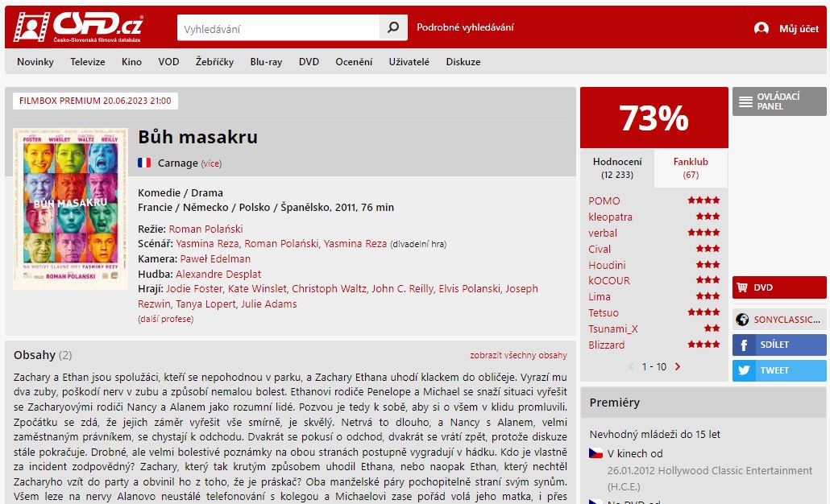Open the SONYCLASSIC website globe link

point(779,320)
